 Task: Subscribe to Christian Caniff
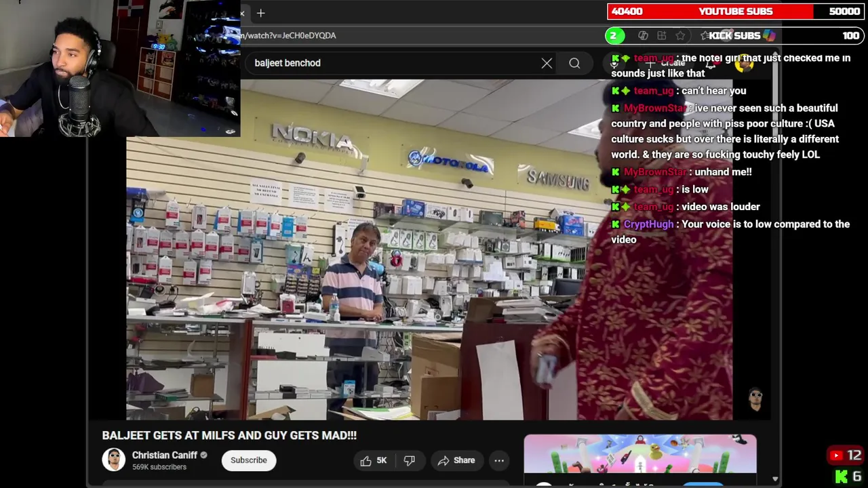pyautogui.click(x=249, y=460)
